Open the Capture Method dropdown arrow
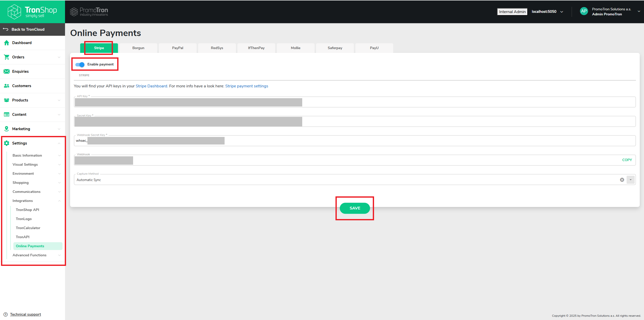The width and height of the screenshot is (644, 320). 631,180
